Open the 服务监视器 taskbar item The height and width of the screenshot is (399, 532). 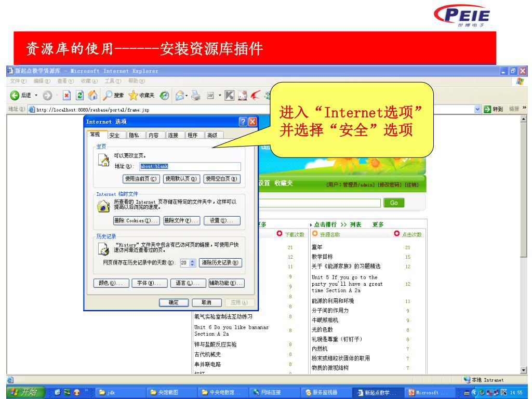coord(326,393)
